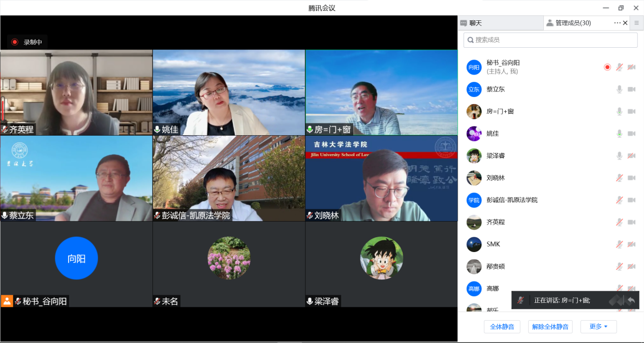Image resolution: width=644 pixels, height=343 pixels.
Task: Expand the hamburger menu at the panel's top right
Action: [636, 23]
